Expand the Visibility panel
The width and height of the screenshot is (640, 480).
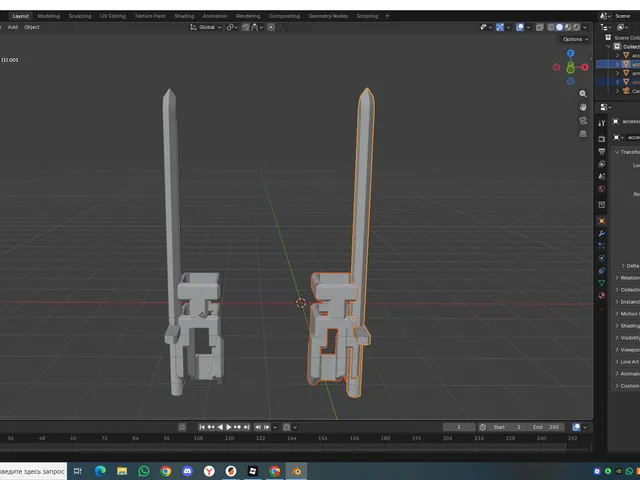point(617,338)
